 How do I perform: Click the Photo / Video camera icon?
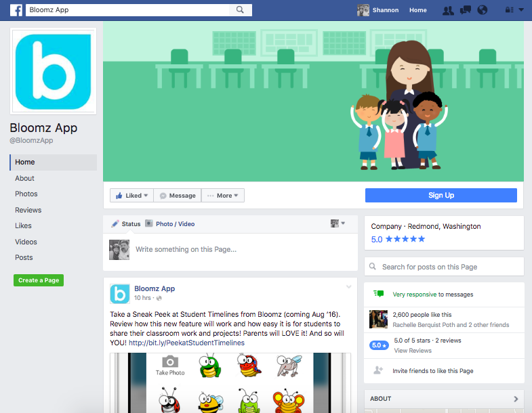point(149,223)
